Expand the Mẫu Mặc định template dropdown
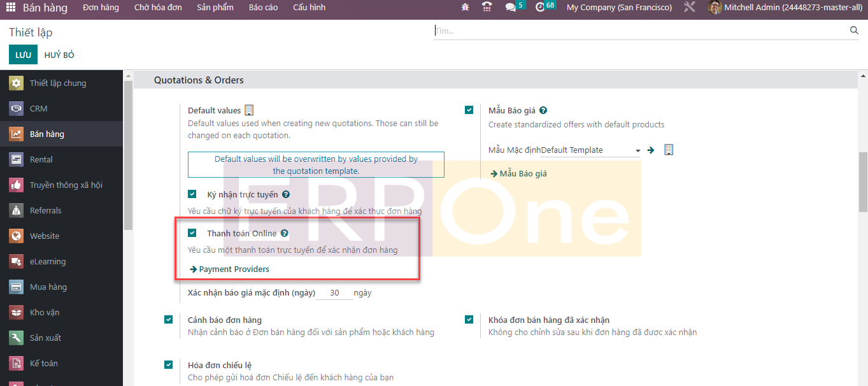The width and height of the screenshot is (868, 386). pyautogui.click(x=637, y=151)
